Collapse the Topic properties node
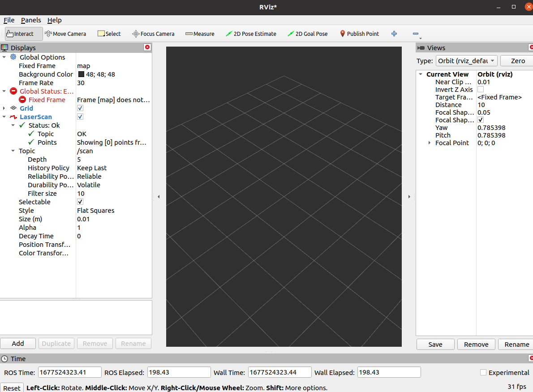 [x=13, y=151]
